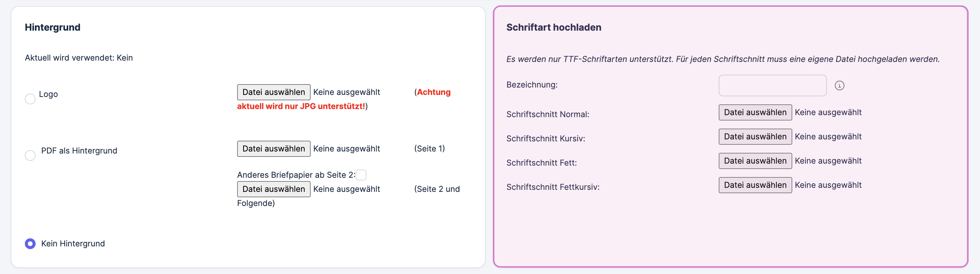This screenshot has height=274, width=980.
Task: Click the red JPG warning text
Action: click(301, 106)
